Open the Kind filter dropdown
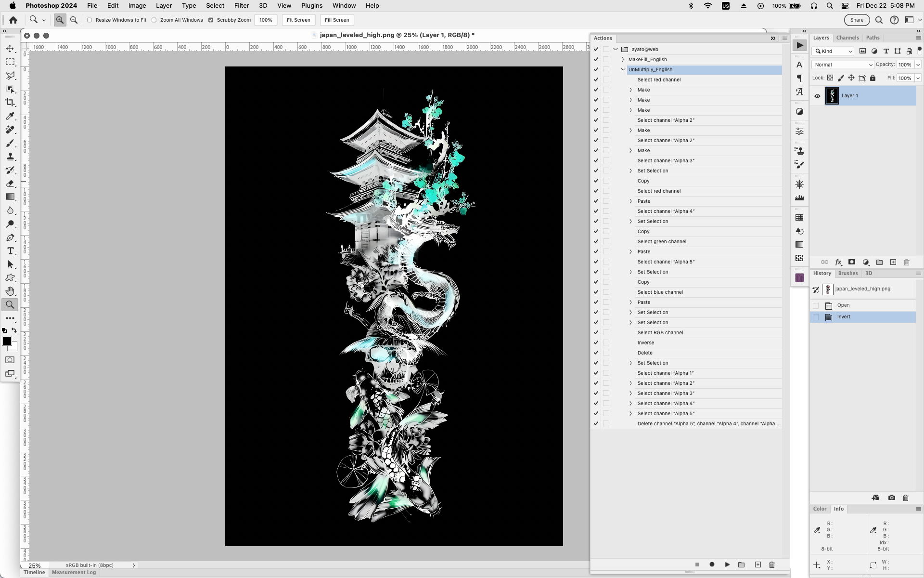 click(833, 51)
